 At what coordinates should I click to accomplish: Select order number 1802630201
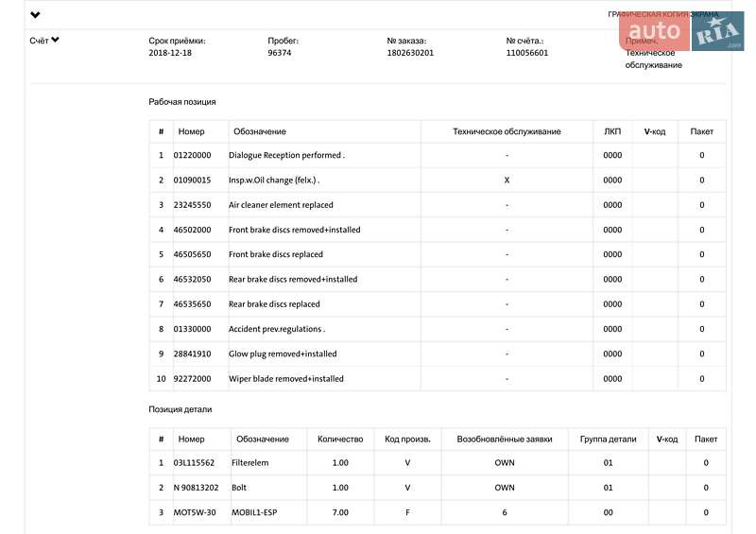[x=410, y=53]
